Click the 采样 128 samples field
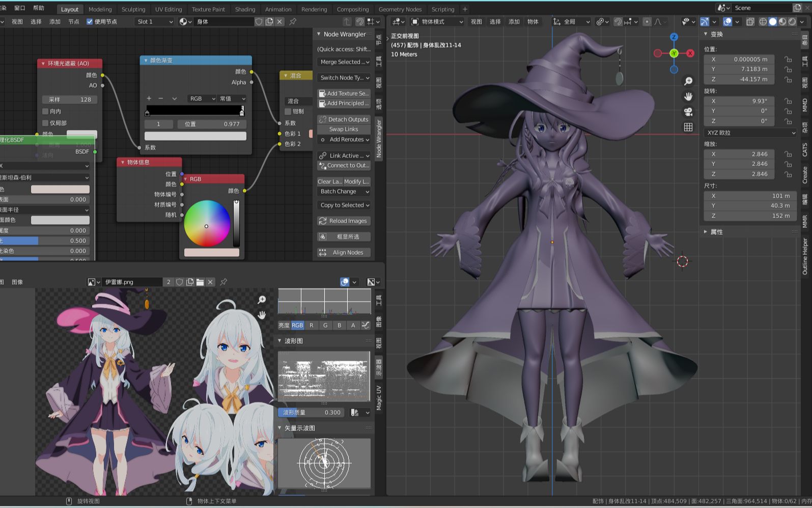Viewport: 812px width, 508px height. [x=70, y=99]
